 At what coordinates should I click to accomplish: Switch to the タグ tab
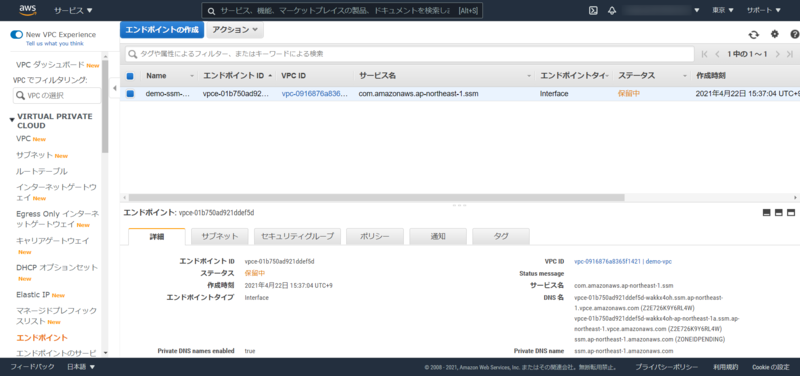click(501, 237)
